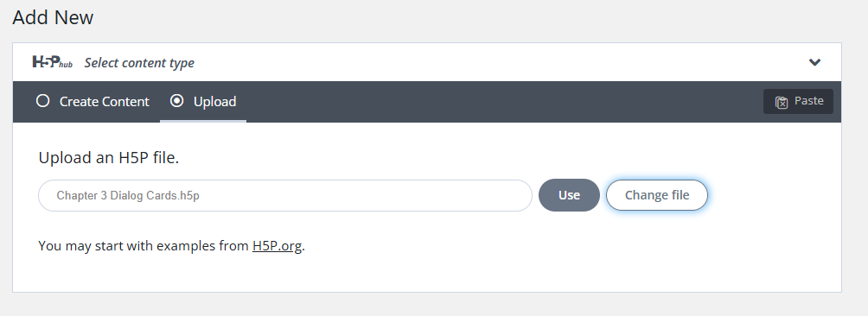Click the Chapter 3 Dialog Cards.h5p file field
The height and width of the screenshot is (316, 868).
coord(285,196)
